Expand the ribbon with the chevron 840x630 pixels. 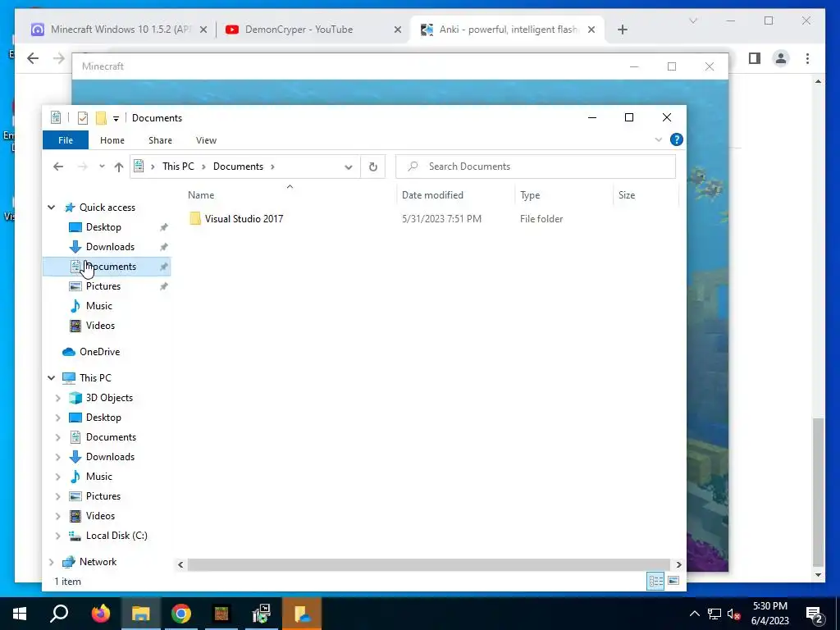click(659, 139)
